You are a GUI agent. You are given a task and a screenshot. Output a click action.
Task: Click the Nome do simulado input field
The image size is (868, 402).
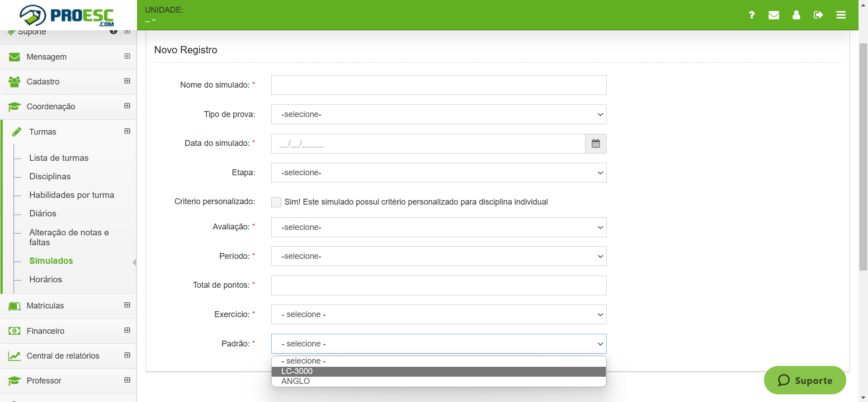tap(439, 85)
